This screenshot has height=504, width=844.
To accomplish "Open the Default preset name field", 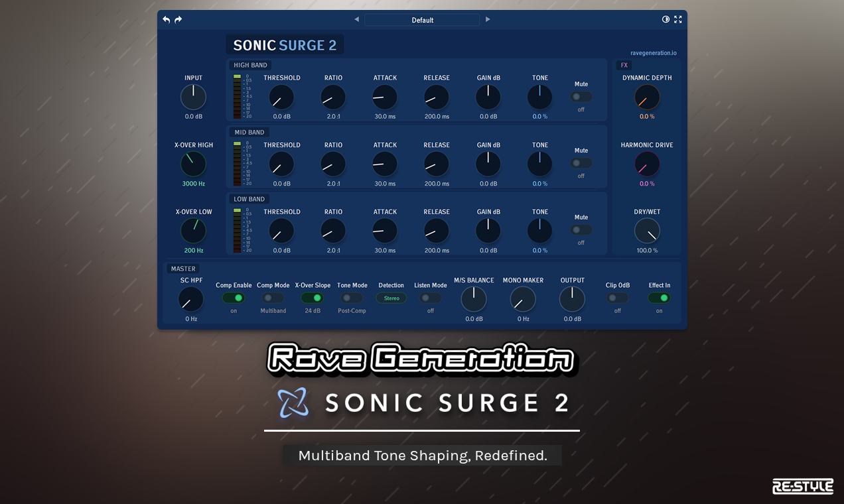I will [x=422, y=19].
